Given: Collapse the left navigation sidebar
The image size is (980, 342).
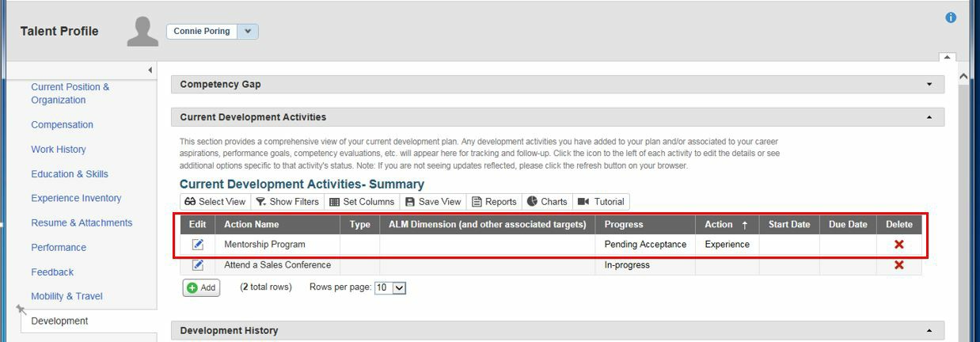Looking at the screenshot, I should 150,70.
